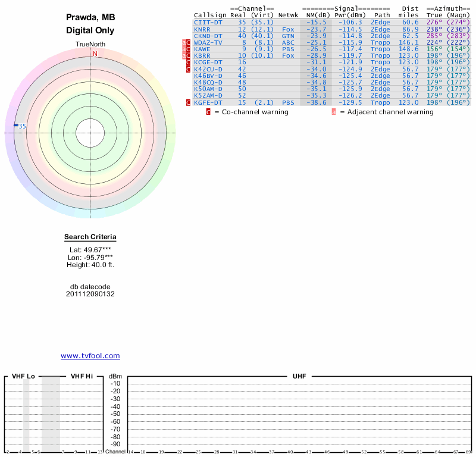Click the K52AM-D callsign entry

click(x=208, y=95)
